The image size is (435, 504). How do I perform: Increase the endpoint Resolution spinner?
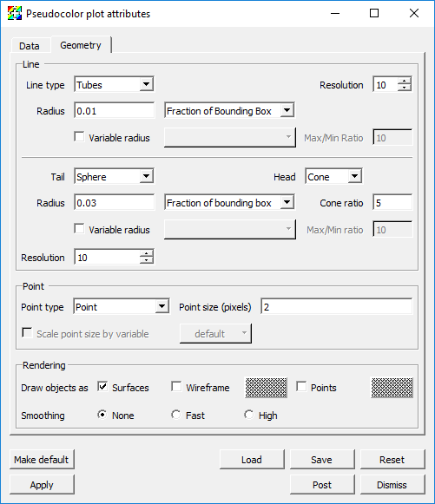(147, 253)
